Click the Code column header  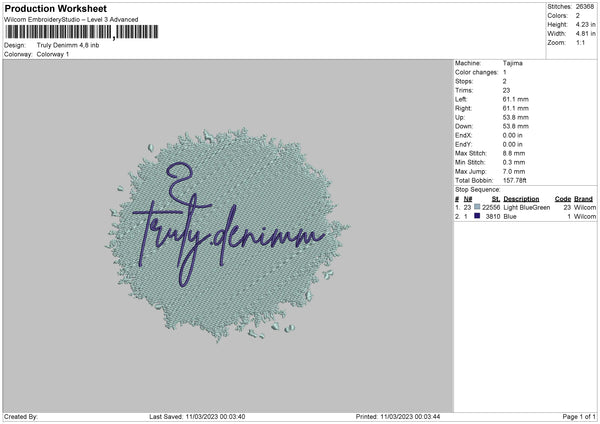[x=562, y=199]
